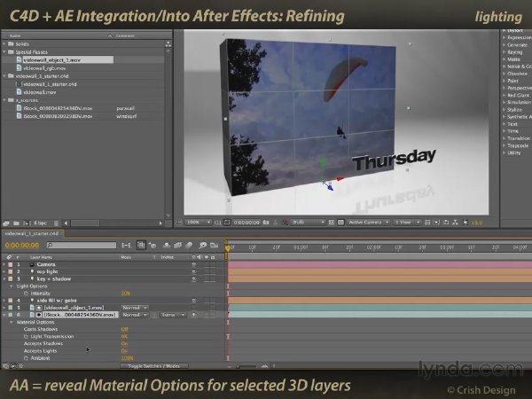
Task: Expand the Solids folder
Action: [4, 43]
